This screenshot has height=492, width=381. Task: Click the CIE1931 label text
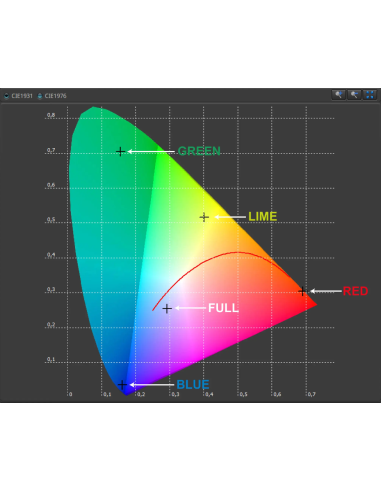tap(22, 96)
